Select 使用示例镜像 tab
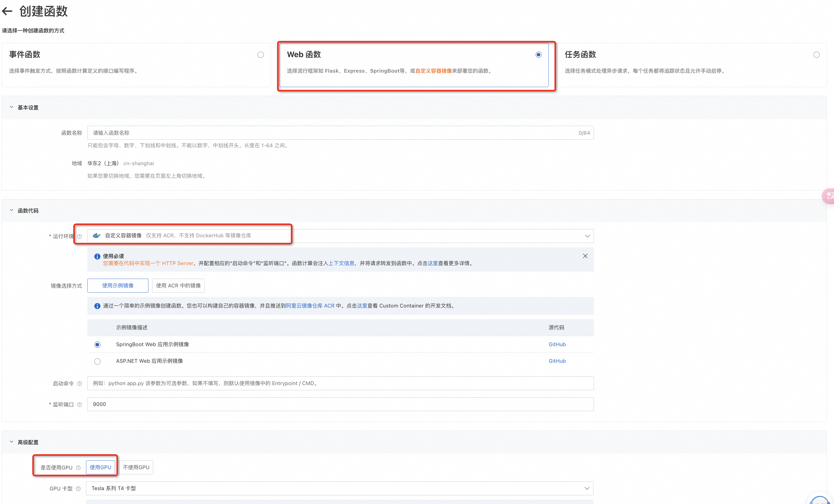The image size is (834, 504). pos(118,286)
